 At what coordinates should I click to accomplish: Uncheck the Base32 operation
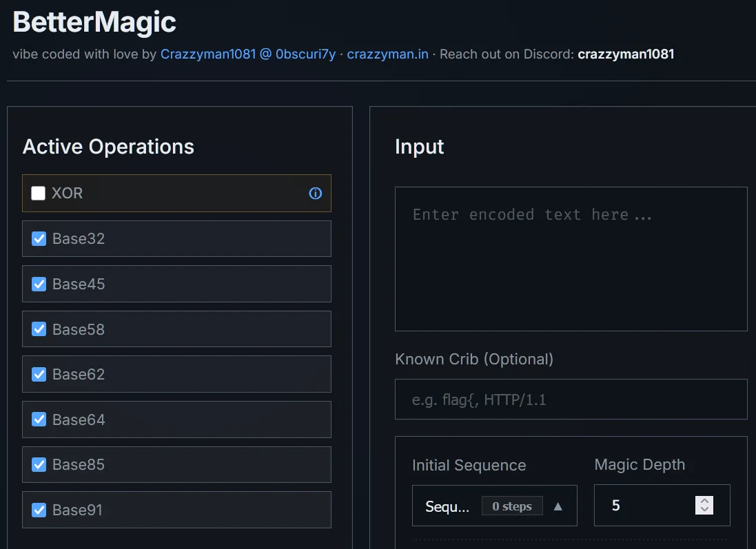click(39, 239)
